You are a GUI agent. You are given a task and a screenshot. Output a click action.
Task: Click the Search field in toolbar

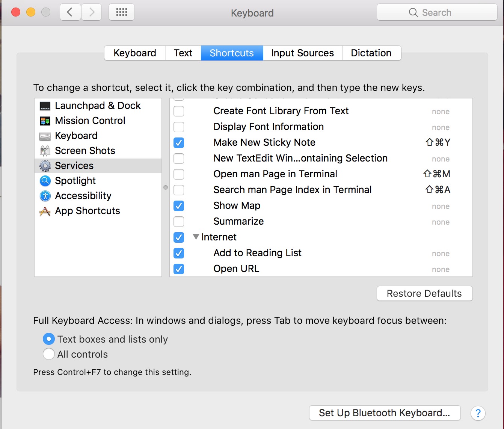point(437,12)
